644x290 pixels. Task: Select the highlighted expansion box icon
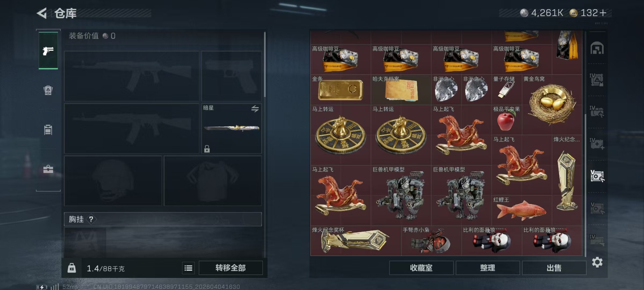coord(597,176)
